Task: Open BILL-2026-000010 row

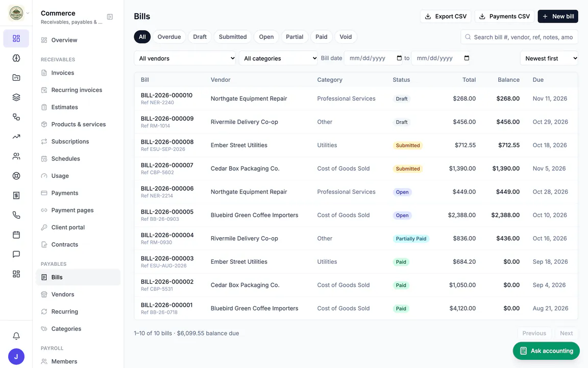Action: click(x=356, y=98)
